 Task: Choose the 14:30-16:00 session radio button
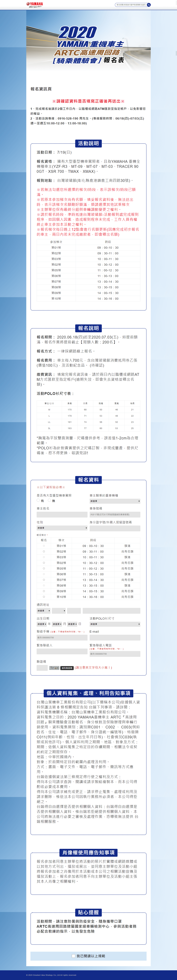[44, 597]
